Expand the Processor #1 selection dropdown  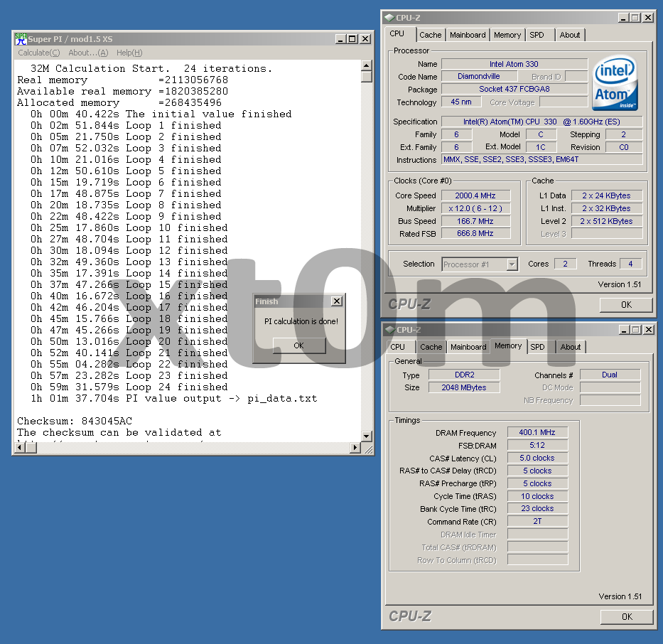[512, 264]
